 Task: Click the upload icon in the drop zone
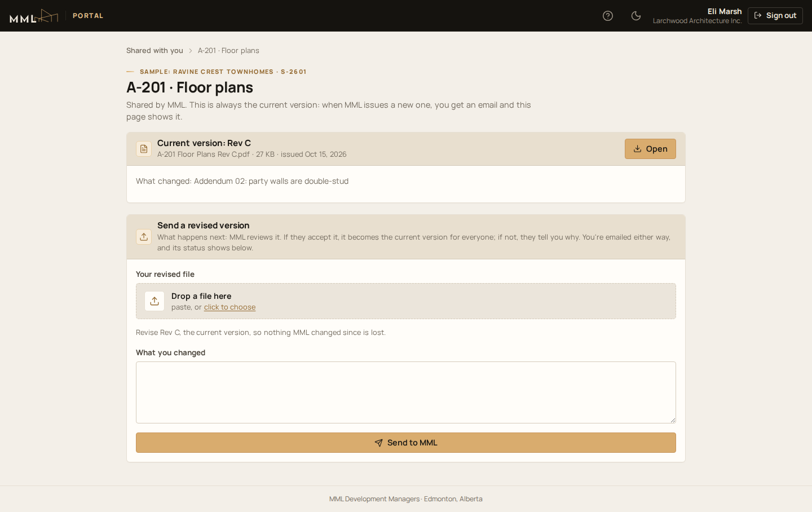click(155, 301)
